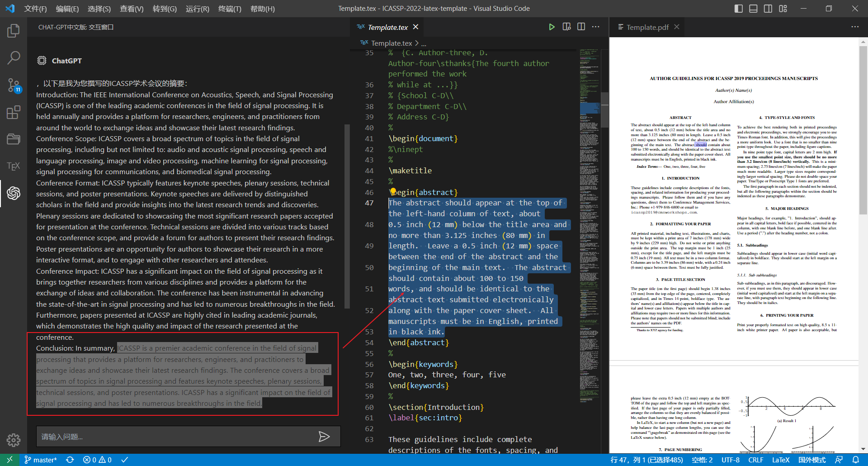
Task: Open the master* branch picker
Action: click(x=41, y=460)
